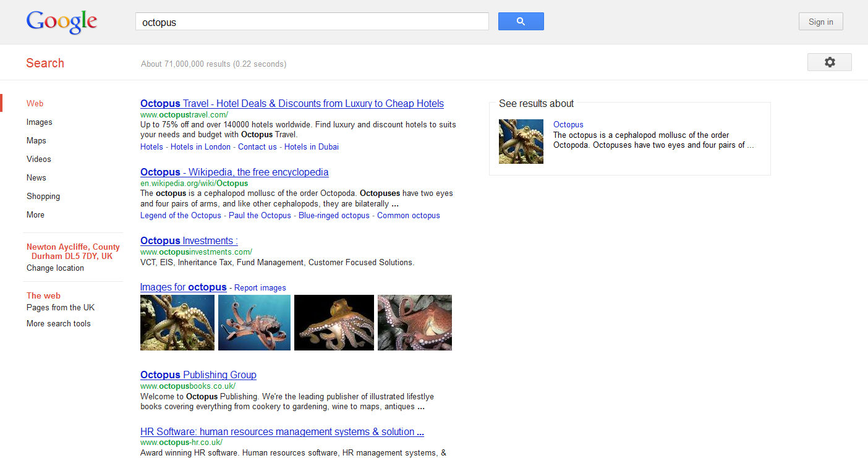This screenshot has height=458, width=868.
Task: Open octopus image with black background
Action: point(334,323)
